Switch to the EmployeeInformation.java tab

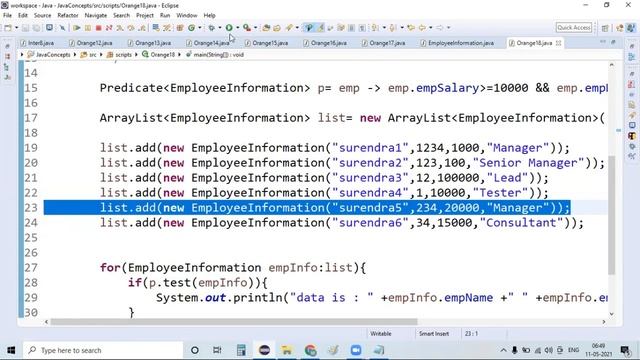[457, 43]
